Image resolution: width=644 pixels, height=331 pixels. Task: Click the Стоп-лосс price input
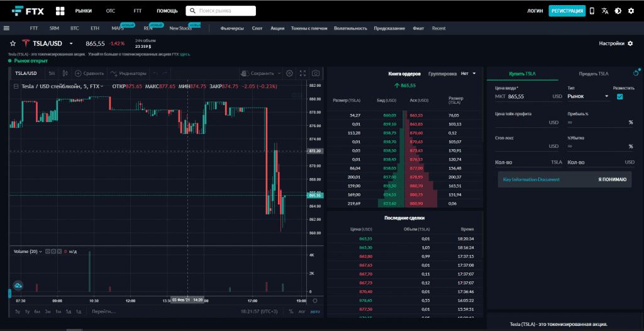528,147
